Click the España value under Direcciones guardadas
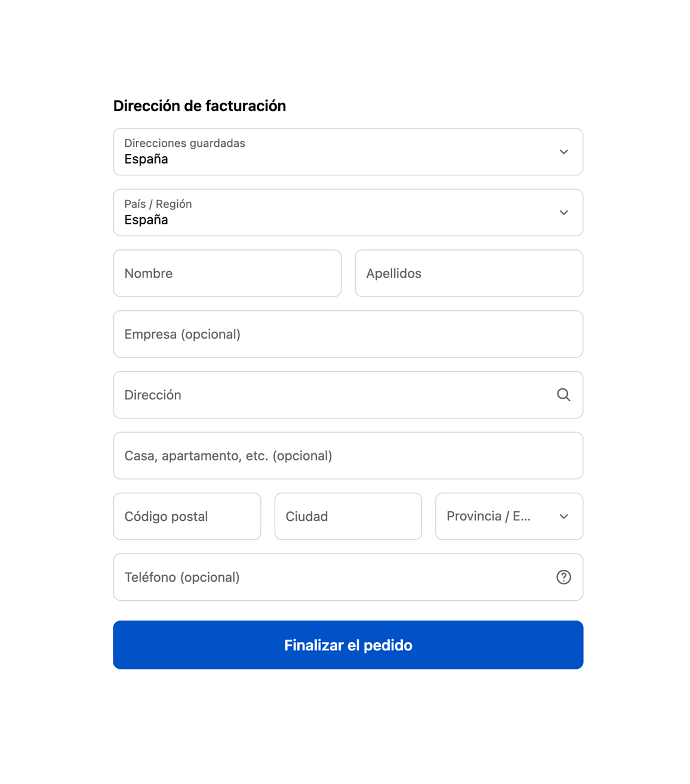 coord(146,159)
